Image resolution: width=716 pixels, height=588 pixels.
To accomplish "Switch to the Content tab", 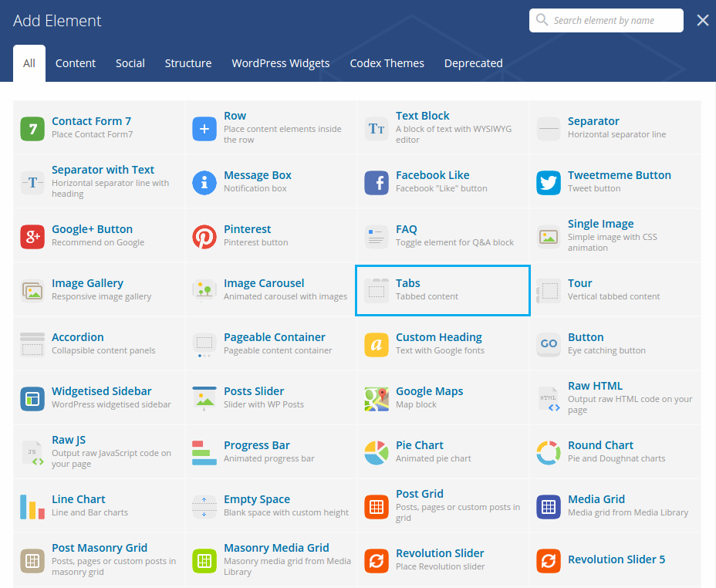I will pyautogui.click(x=75, y=63).
